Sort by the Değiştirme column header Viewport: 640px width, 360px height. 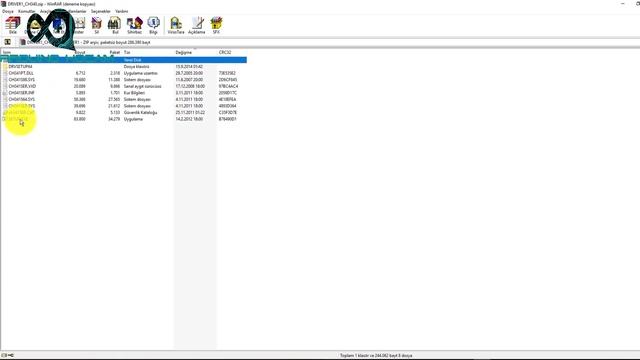(184, 53)
